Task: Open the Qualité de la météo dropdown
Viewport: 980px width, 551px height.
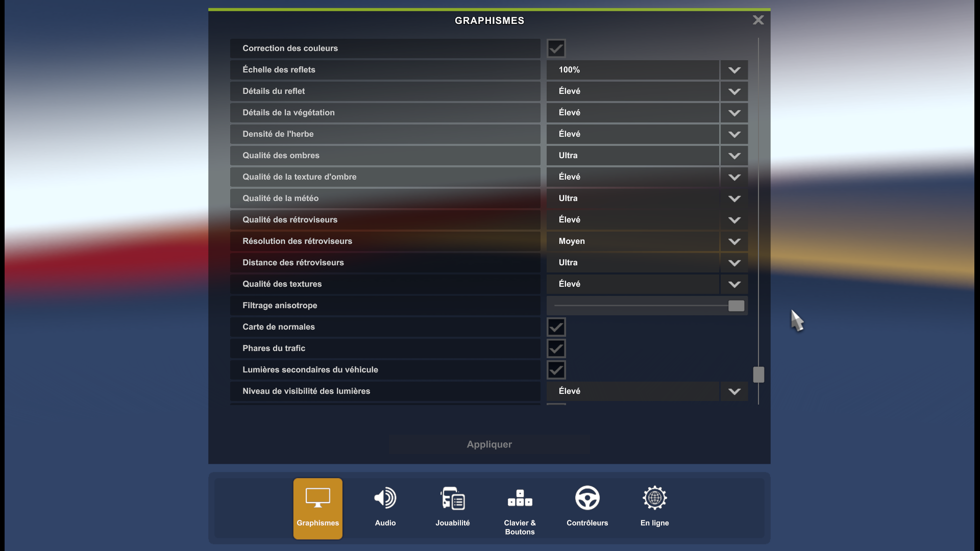Action: (734, 198)
